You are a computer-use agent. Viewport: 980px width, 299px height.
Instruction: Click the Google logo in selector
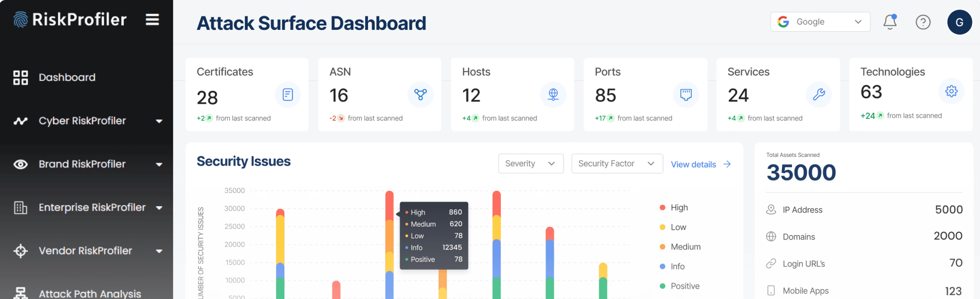pos(783,22)
